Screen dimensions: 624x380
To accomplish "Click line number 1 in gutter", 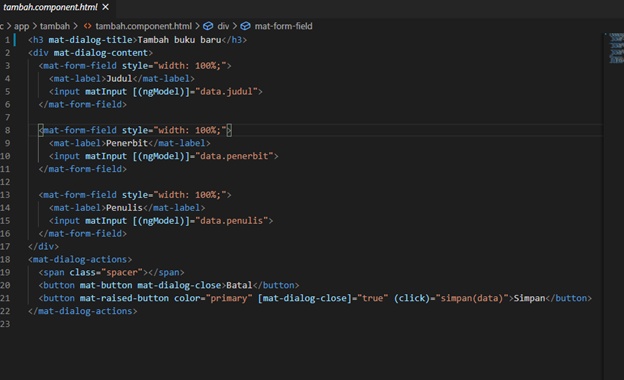I will point(7,40).
